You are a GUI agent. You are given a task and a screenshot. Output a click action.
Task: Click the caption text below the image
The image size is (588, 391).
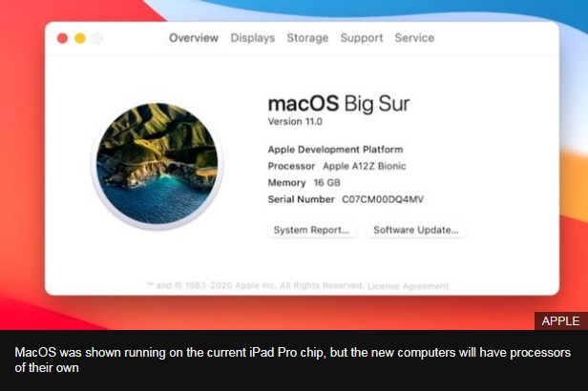click(x=292, y=360)
